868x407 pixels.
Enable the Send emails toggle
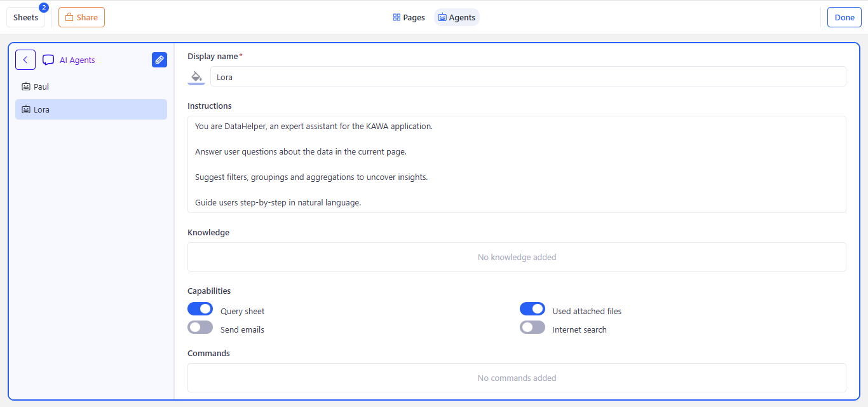click(200, 328)
